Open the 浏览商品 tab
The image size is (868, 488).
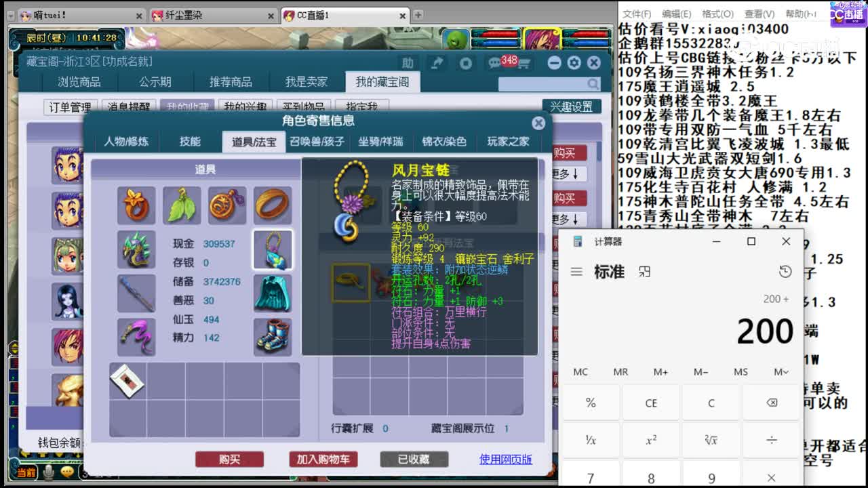click(x=79, y=82)
